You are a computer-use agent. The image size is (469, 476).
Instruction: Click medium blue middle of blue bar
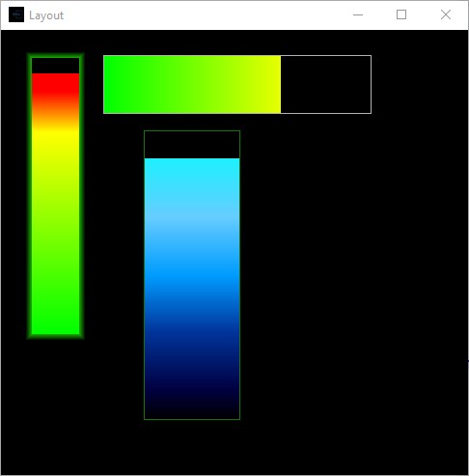[x=192, y=277]
